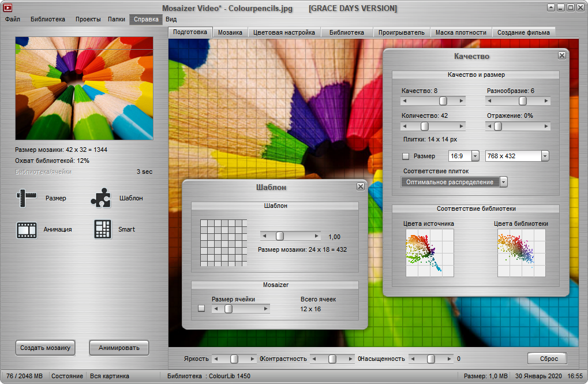Close the Шаблон panel
The width and height of the screenshot is (588, 384).
tap(361, 187)
